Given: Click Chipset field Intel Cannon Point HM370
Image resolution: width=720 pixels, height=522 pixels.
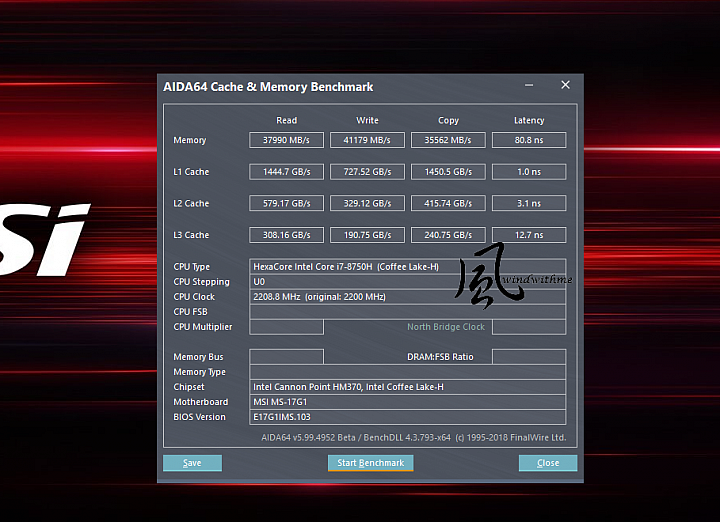Looking at the screenshot, I should coord(408,387).
